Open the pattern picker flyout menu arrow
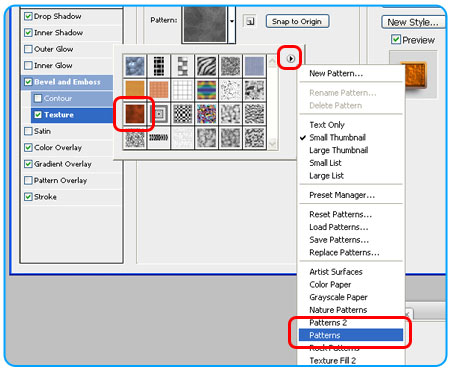The image size is (450, 370). [x=291, y=59]
